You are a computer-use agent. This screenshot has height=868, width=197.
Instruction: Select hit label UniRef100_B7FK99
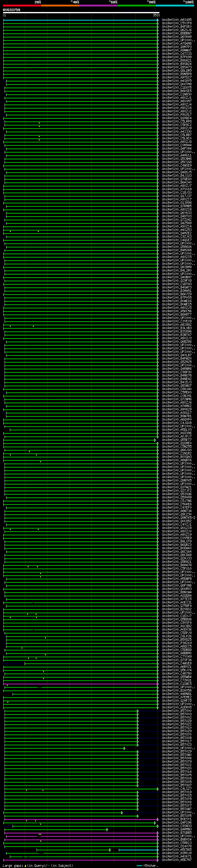[x=177, y=57]
